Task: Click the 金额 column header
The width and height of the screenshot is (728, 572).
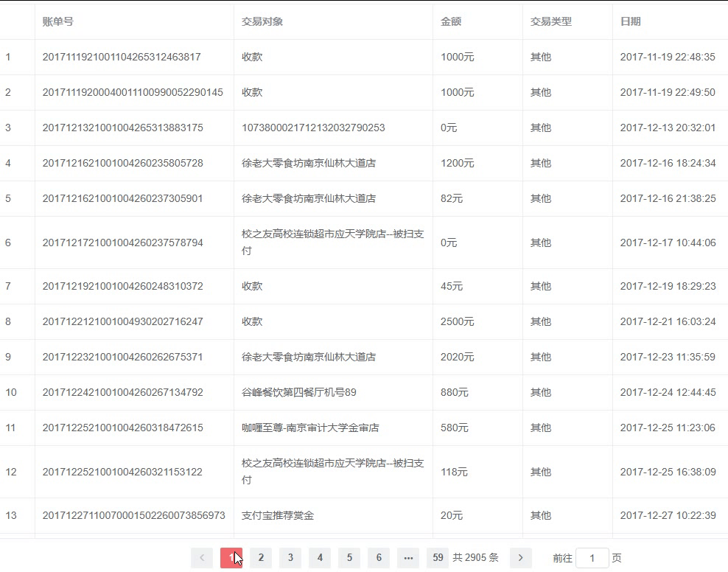Action: tap(451, 21)
